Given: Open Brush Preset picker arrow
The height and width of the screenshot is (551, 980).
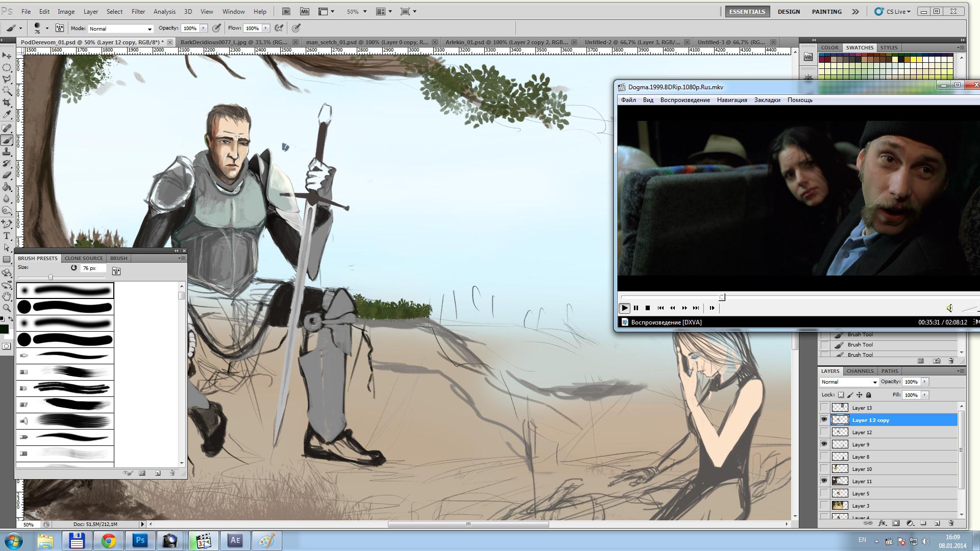Looking at the screenshot, I should coord(47,29).
